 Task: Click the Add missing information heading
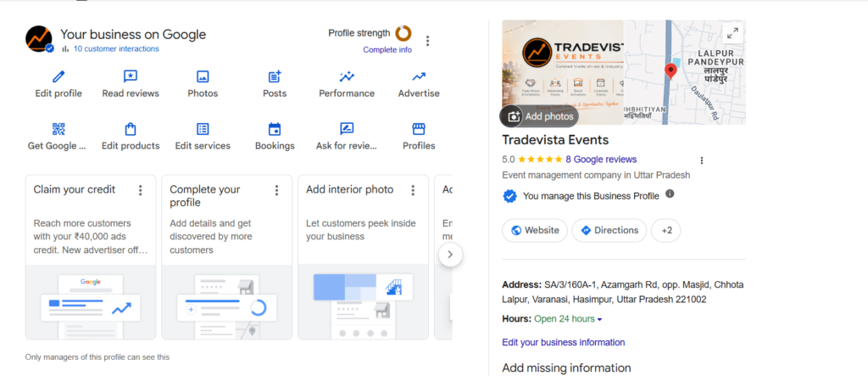pos(566,368)
